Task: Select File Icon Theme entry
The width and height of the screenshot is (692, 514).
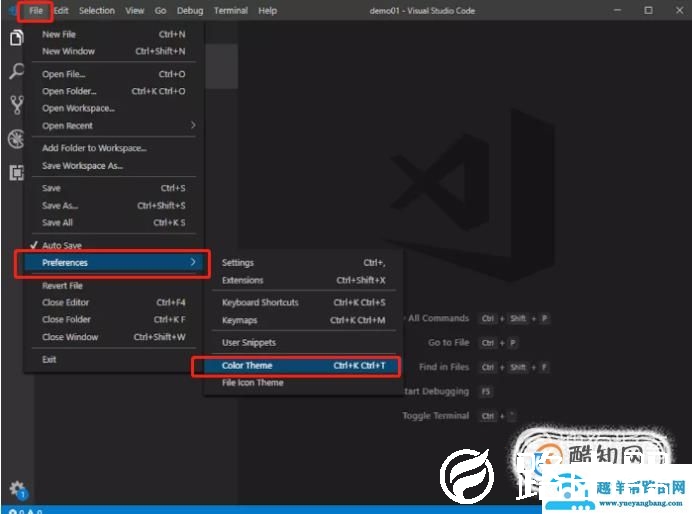Action: (x=304, y=383)
